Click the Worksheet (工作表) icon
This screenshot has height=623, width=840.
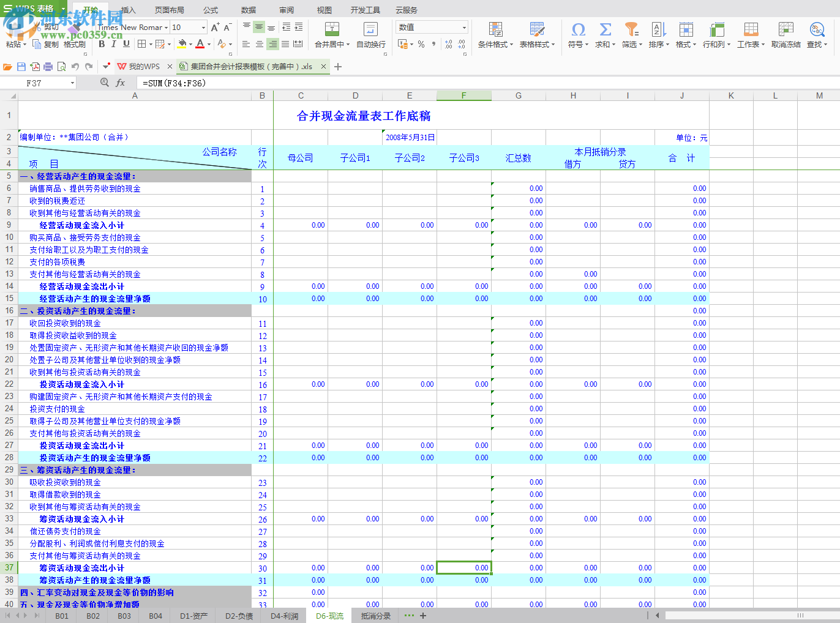751,29
